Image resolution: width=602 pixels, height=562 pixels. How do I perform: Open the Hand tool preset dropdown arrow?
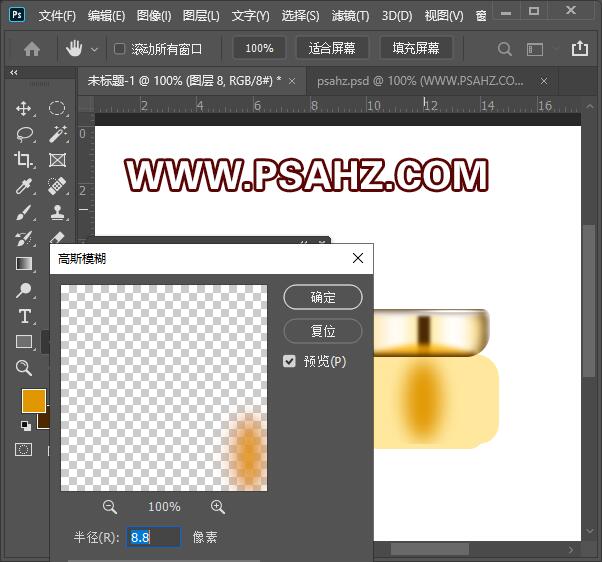coord(94,50)
